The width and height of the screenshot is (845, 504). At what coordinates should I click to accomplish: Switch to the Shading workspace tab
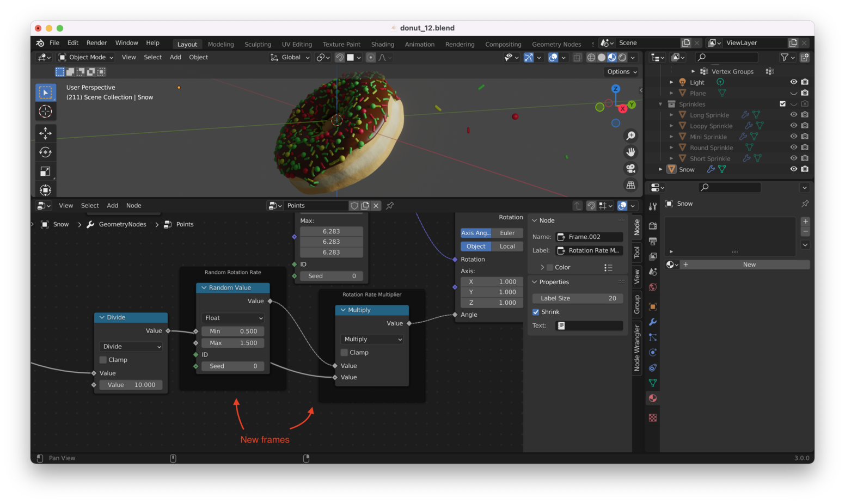[382, 44]
